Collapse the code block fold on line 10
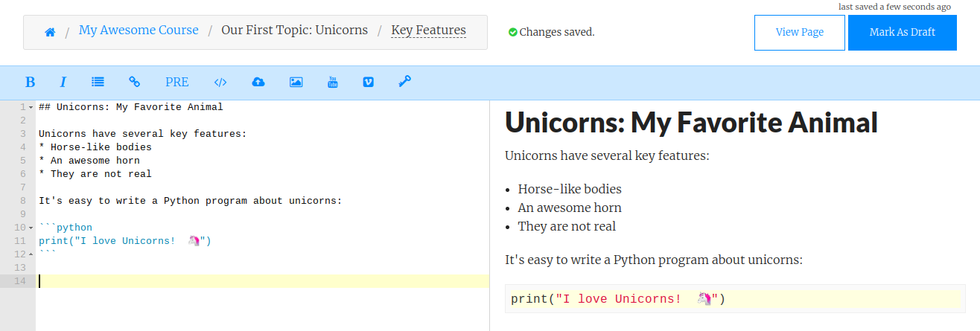This screenshot has height=331, width=980. pos(31,228)
